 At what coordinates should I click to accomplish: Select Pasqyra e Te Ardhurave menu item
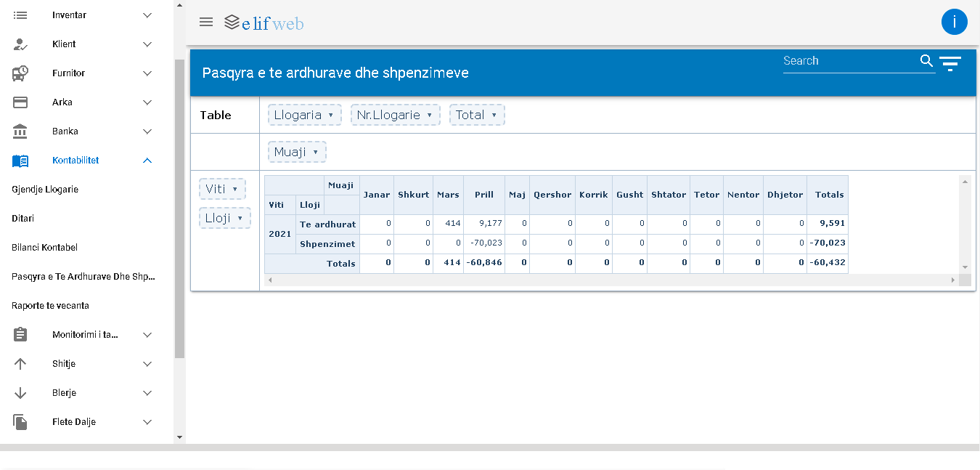click(83, 277)
